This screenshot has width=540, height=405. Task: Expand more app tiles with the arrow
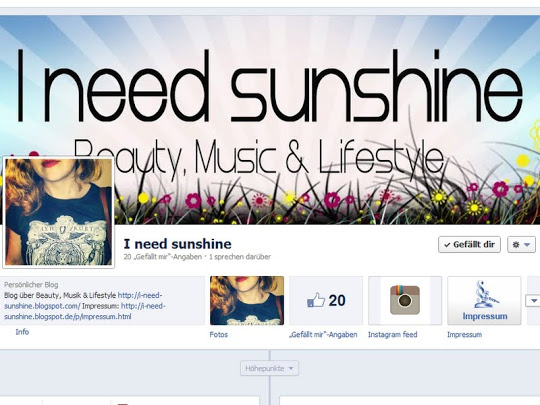(x=533, y=301)
